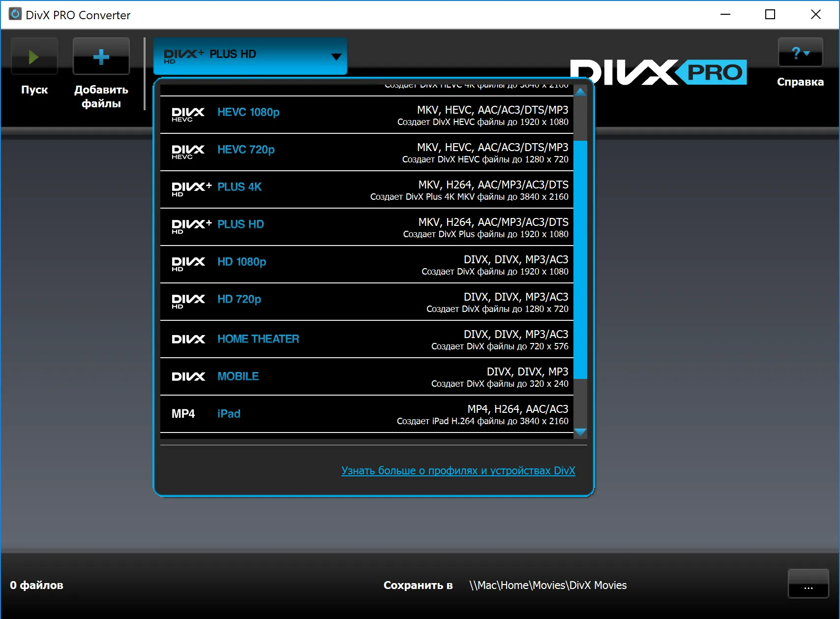
Task: Click the 0 файлов status text
Action: 36,585
